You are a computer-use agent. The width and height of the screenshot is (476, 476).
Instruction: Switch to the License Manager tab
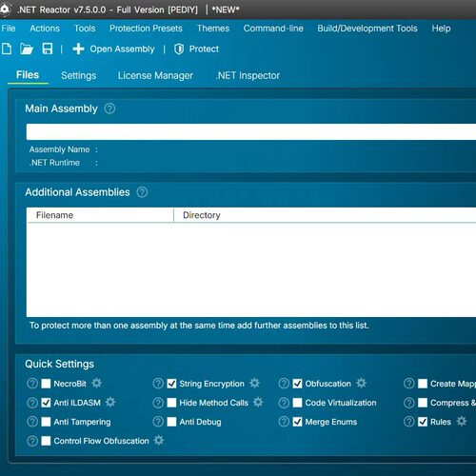[x=155, y=75]
